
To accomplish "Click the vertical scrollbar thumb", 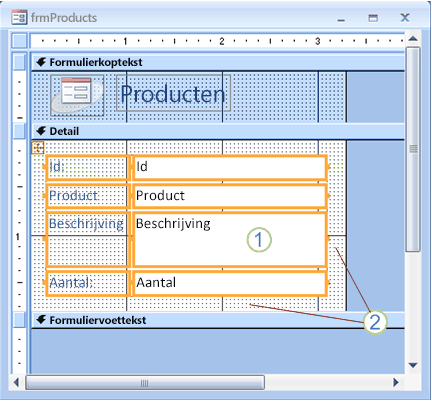I will click(413, 149).
